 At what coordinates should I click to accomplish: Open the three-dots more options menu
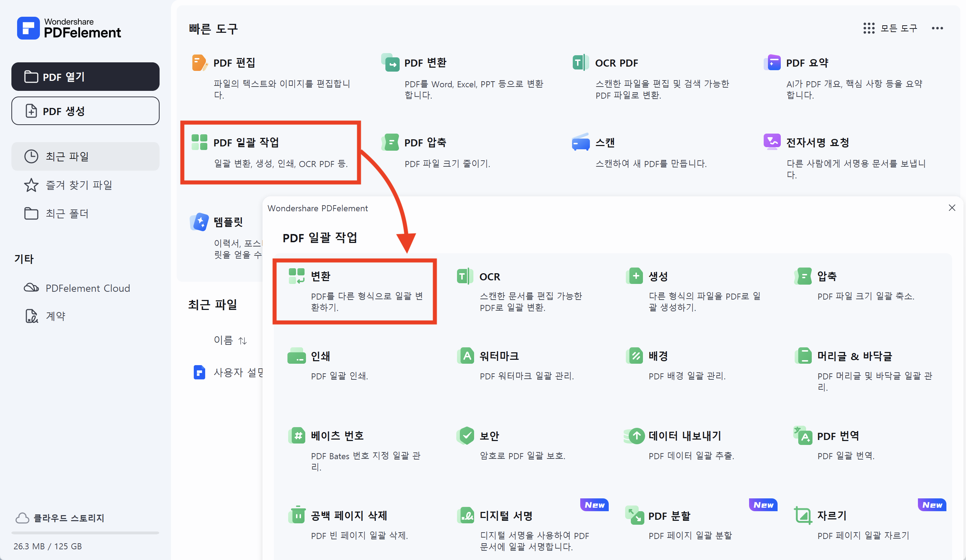937,28
